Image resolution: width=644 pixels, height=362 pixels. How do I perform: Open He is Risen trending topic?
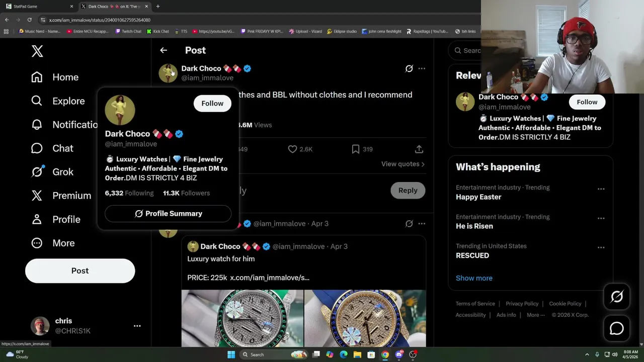(474, 226)
